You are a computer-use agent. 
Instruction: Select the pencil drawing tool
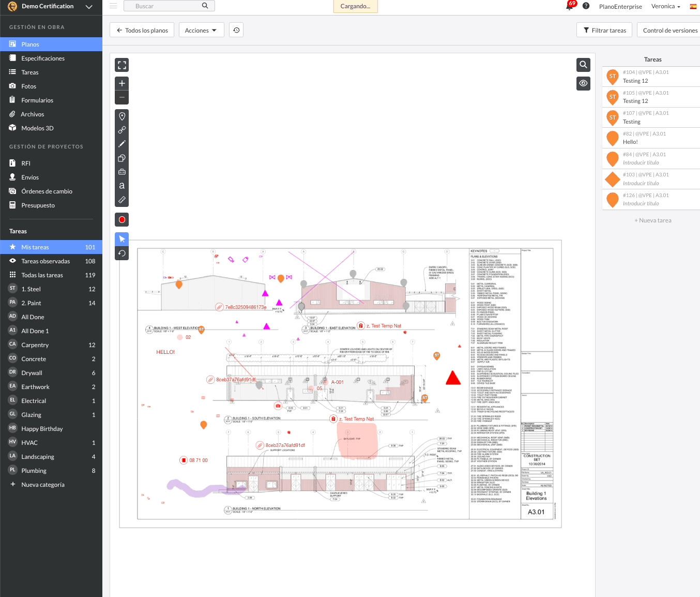tap(122, 144)
